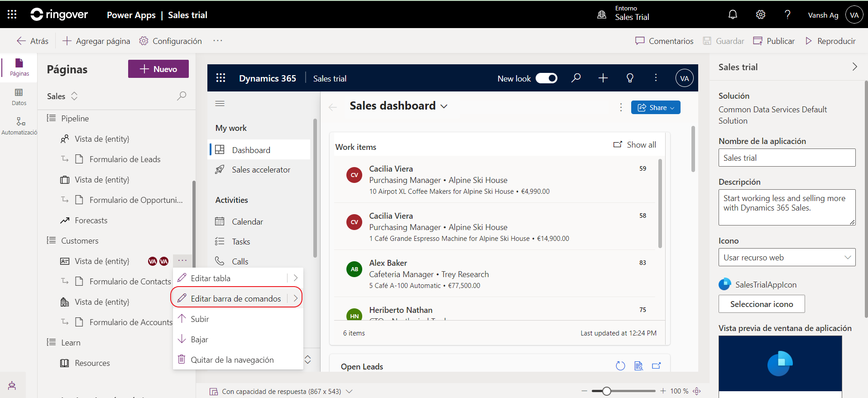The height and width of the screenshot is (398, 868).
Task: Click the Publicar button
Action: (774, 41)
